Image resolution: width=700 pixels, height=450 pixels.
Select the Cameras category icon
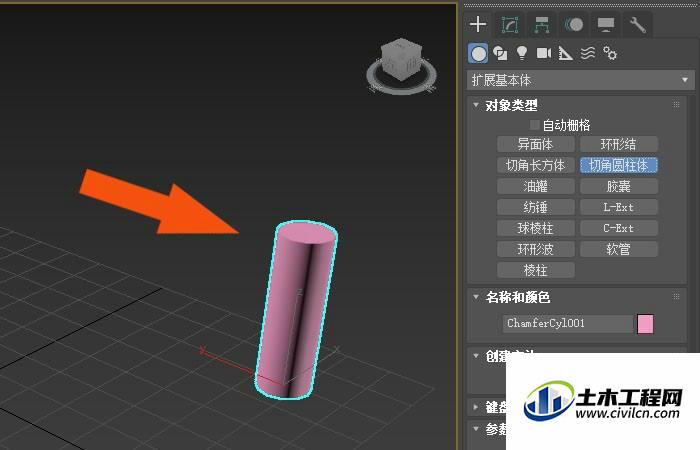click(x=543, y=53)
